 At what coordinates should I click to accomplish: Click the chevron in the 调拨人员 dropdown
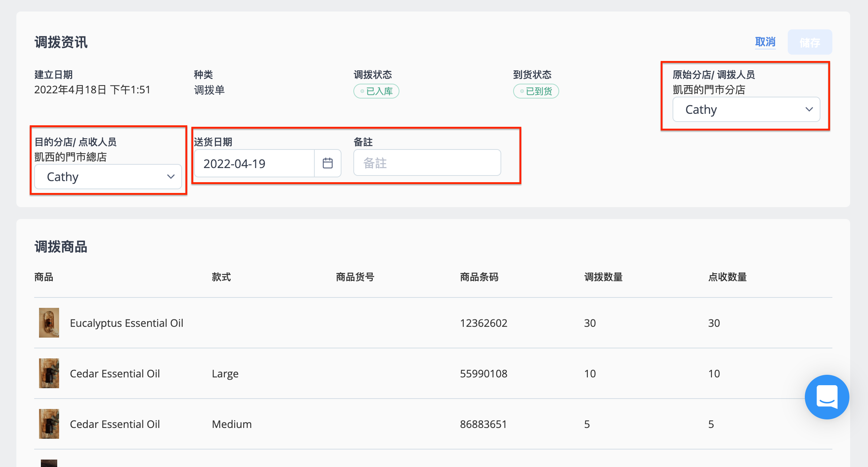809,109
